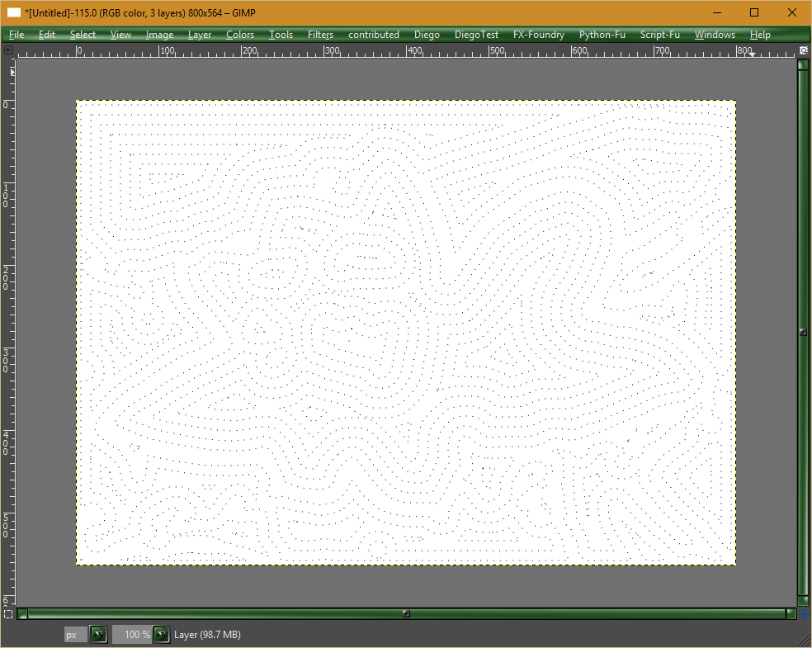Open the Windows menu
Screen dimensions: 812x648
pos(715,35)
